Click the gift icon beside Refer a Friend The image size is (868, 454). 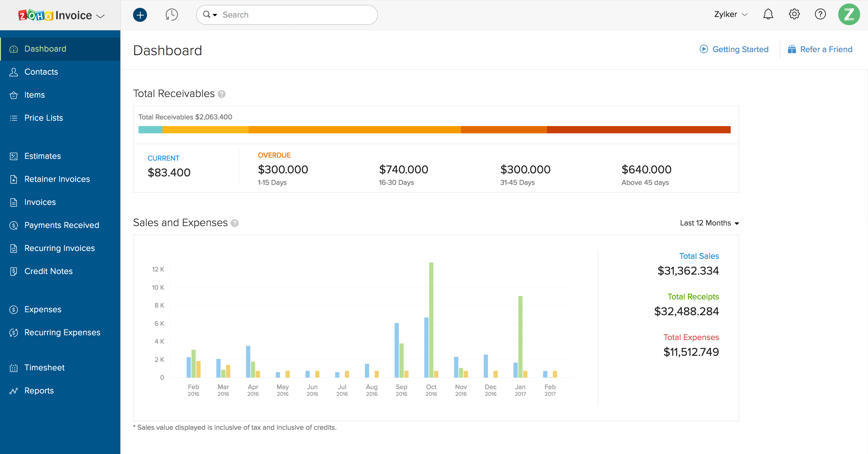(792, 49)
